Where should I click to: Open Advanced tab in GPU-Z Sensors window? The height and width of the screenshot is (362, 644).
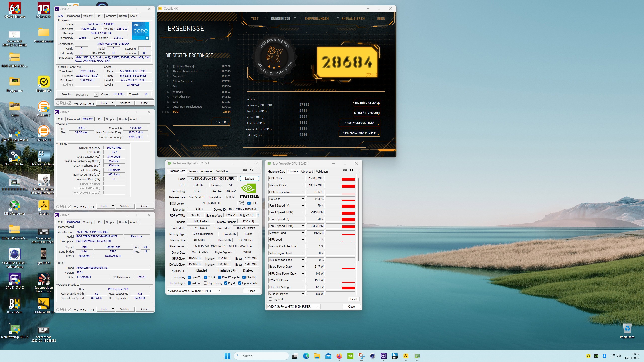(307, 172)
